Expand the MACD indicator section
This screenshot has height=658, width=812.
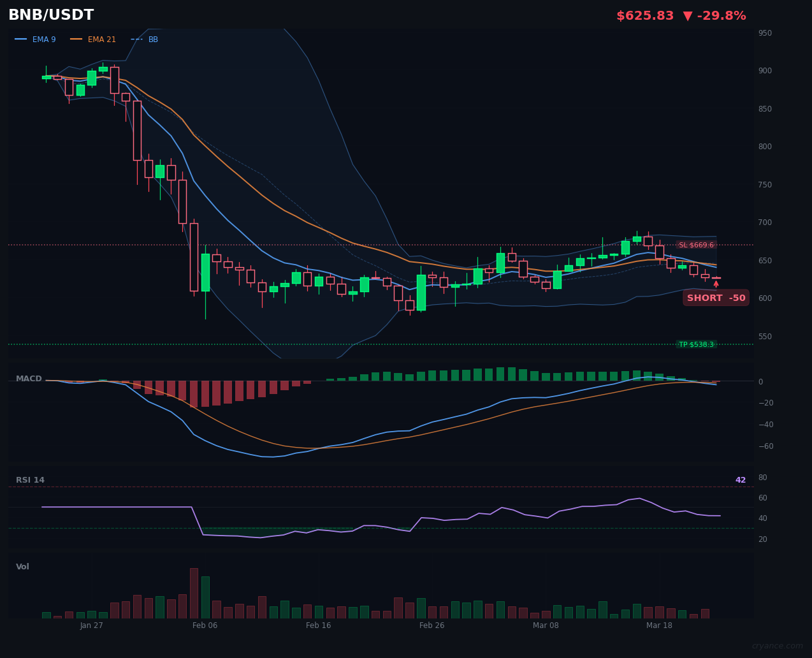point(29,378)
